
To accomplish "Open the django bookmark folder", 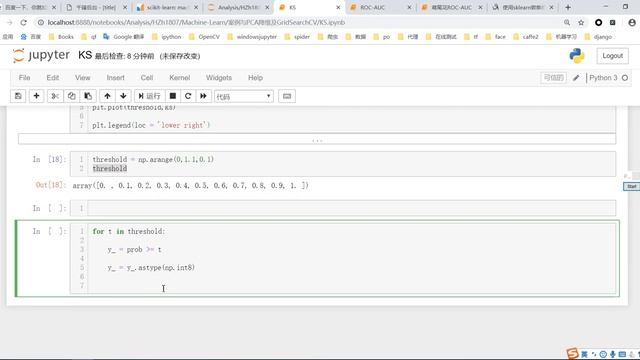I will pos(598,37).
